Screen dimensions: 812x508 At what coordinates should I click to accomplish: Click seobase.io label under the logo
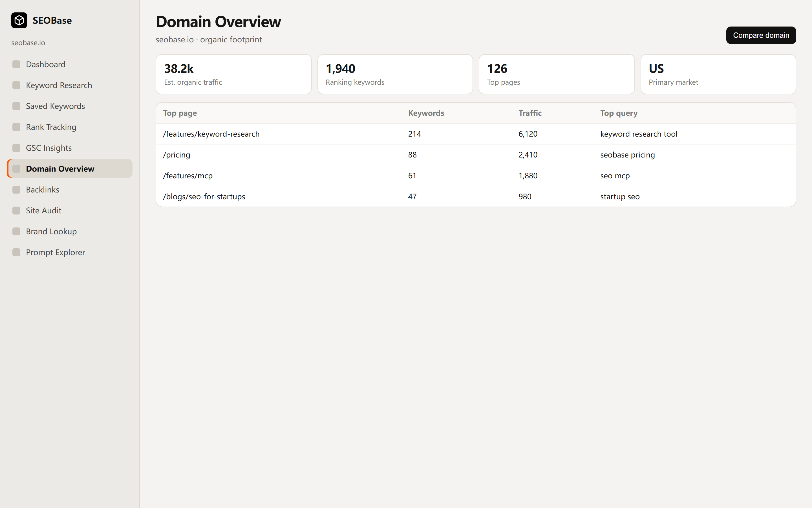(x=28, y=43)
